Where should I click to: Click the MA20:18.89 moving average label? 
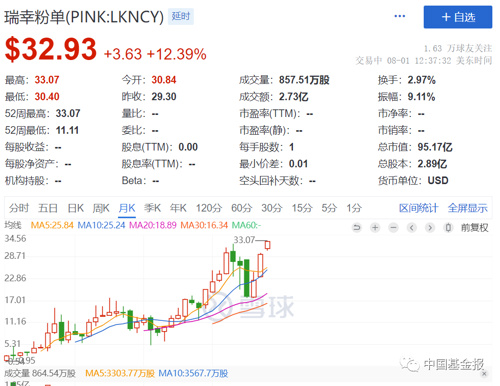153,225
